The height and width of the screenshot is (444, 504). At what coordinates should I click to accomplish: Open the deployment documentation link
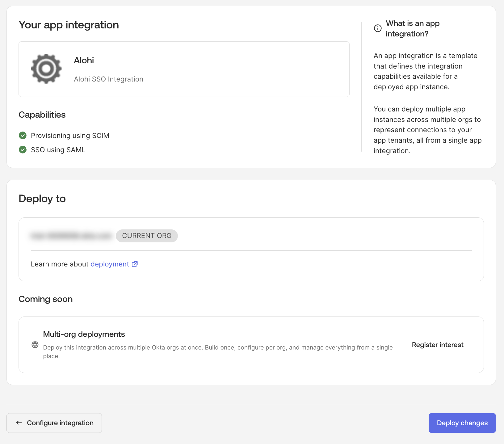click(110, 264)
